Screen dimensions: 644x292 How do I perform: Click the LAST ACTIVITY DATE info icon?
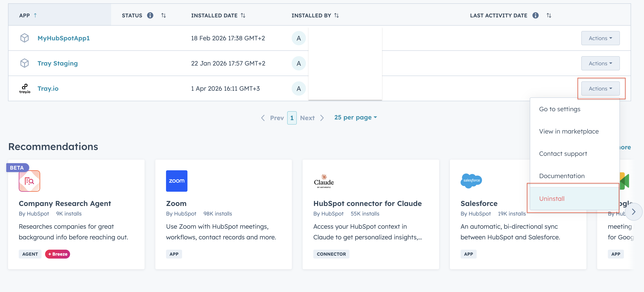tap(536, 15)
